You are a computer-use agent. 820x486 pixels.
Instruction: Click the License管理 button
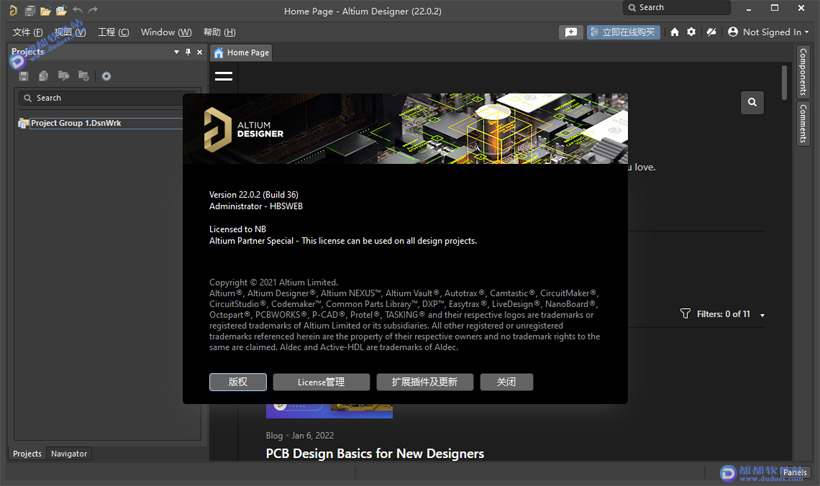point(321,382)
